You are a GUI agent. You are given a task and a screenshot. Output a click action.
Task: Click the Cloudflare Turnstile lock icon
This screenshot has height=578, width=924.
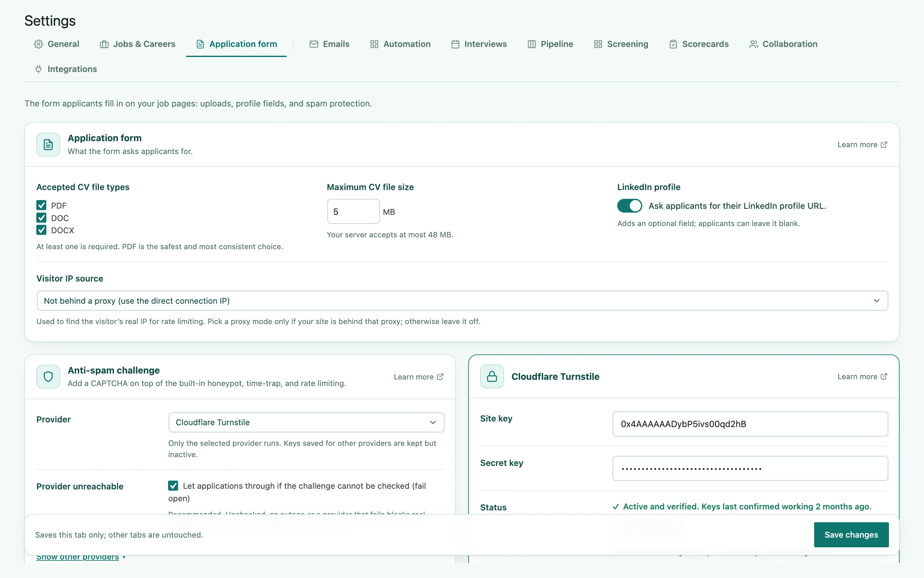pyautogui.click(x=492, y=376)
